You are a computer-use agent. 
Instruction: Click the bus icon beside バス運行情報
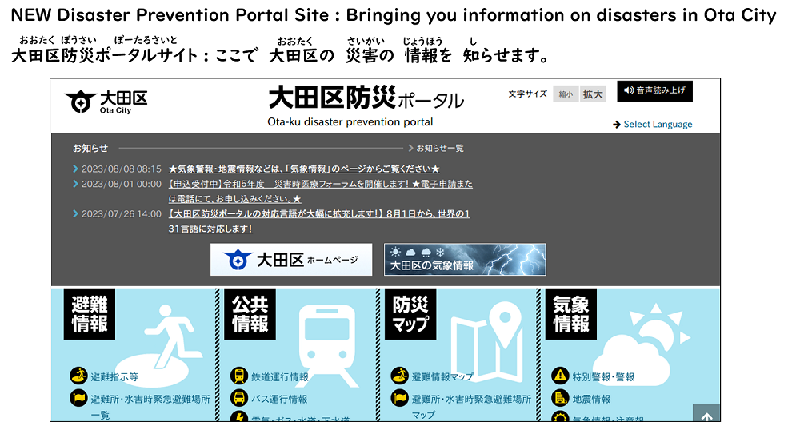(x=239, y=398)
